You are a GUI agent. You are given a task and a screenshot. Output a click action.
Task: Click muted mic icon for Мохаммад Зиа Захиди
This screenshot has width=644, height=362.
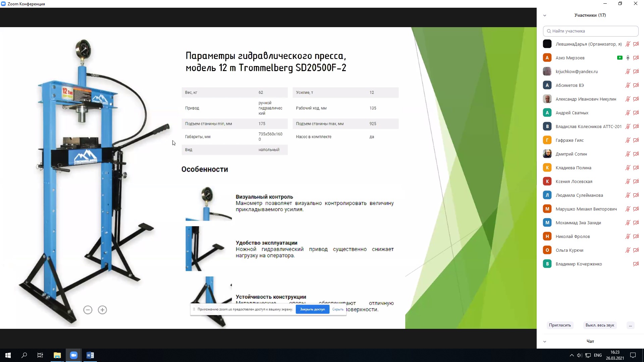coord(628,223)
